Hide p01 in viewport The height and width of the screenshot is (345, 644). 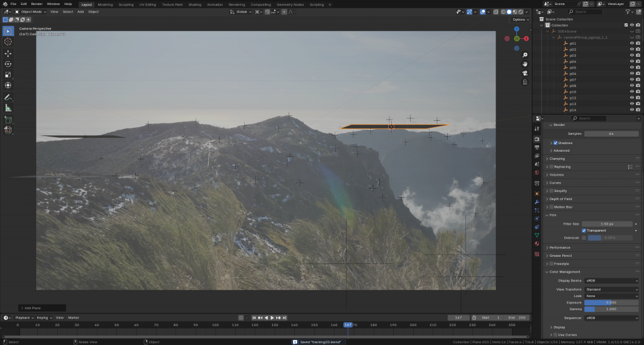[x=631, y=43]
